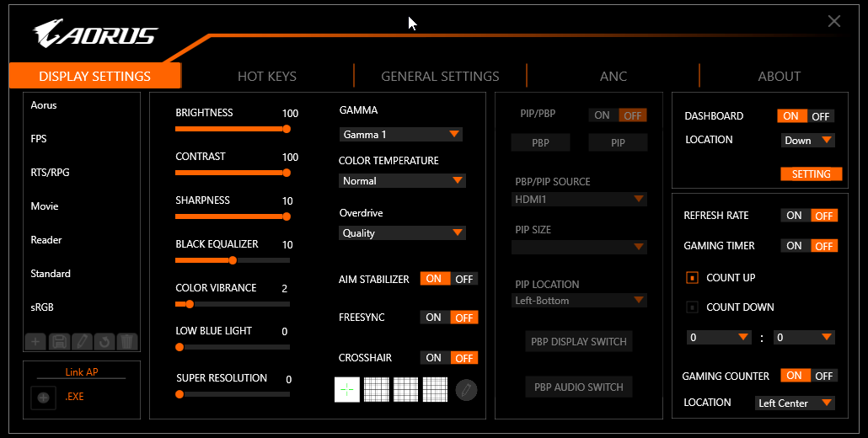Screen dimensions: 868x438
Task: Turn GAMING TIMER on
Action: tap(795, 246)
